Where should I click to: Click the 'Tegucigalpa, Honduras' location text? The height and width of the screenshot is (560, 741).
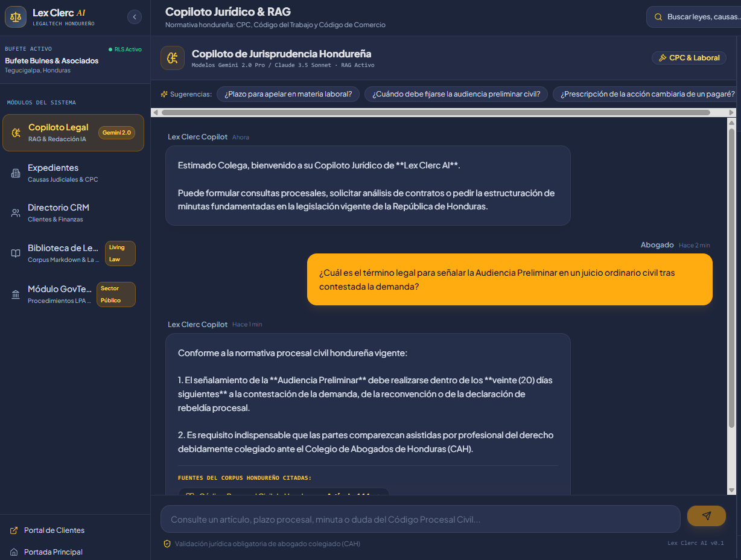(x=38, y=71)
